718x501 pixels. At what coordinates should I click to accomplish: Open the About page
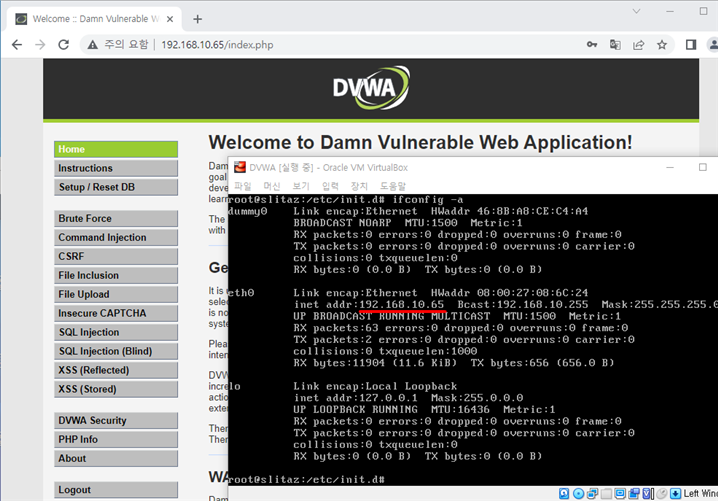pos(116,458)
